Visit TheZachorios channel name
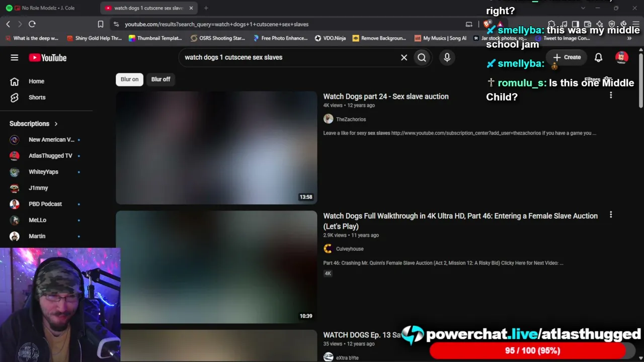The width and height of the screenshot is (644, 362). point(351,119)
